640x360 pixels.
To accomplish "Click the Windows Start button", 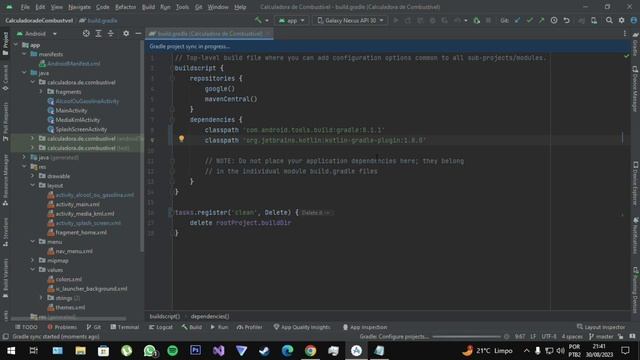I will pyautogui.click(x=11, y=351).
